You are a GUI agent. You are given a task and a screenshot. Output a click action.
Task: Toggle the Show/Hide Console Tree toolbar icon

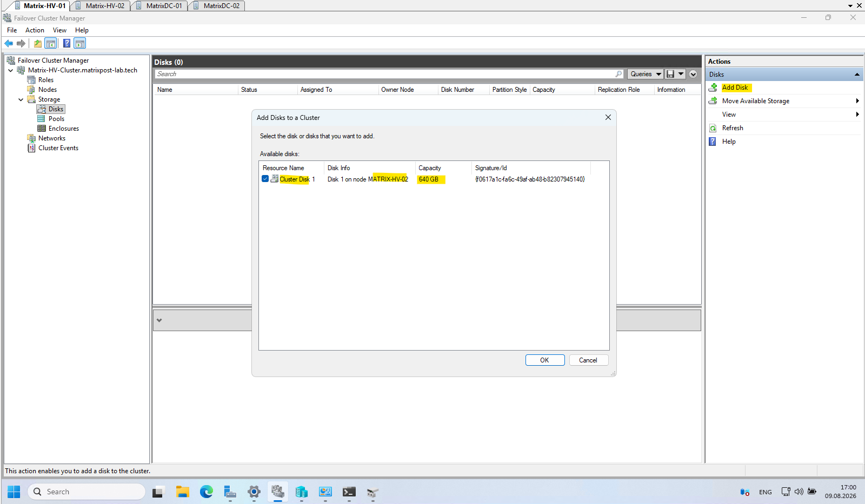click(x=51, y=43)
